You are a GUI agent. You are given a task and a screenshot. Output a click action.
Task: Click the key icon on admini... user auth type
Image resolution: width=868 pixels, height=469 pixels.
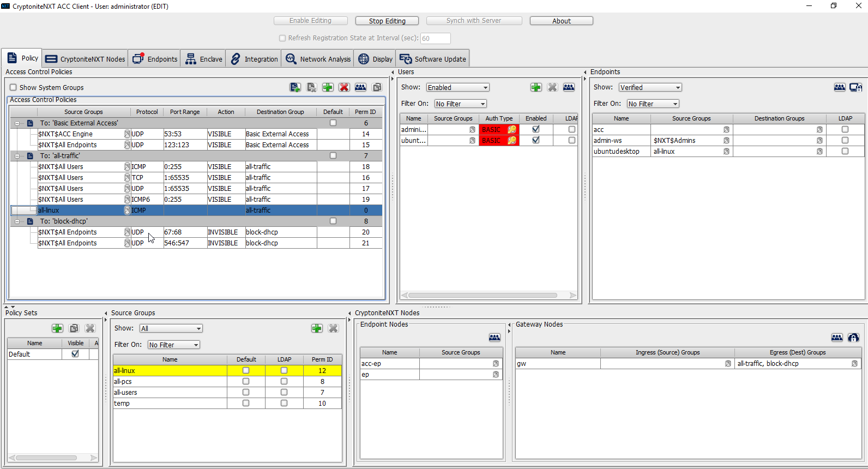(512, 130)
